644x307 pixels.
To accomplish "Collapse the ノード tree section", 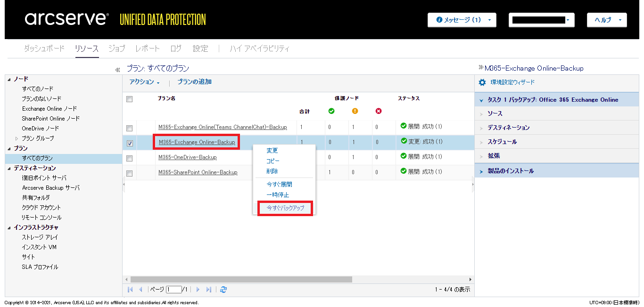I will click(x=9, y=79).
